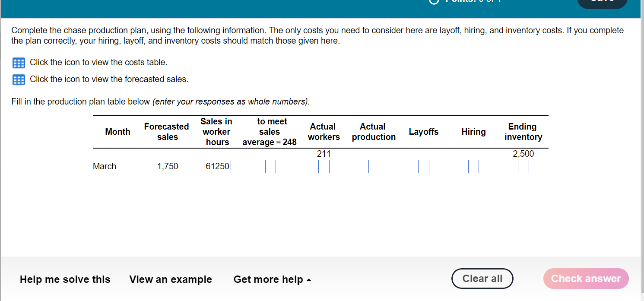Click the initial Ending inventory value 2,500
This screenshot has height=301, width=644.
click(x=523, y=154)
